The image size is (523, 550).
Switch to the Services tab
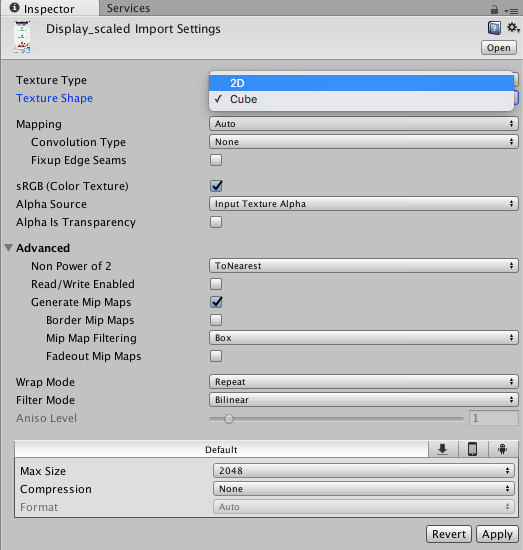point(128,8)
